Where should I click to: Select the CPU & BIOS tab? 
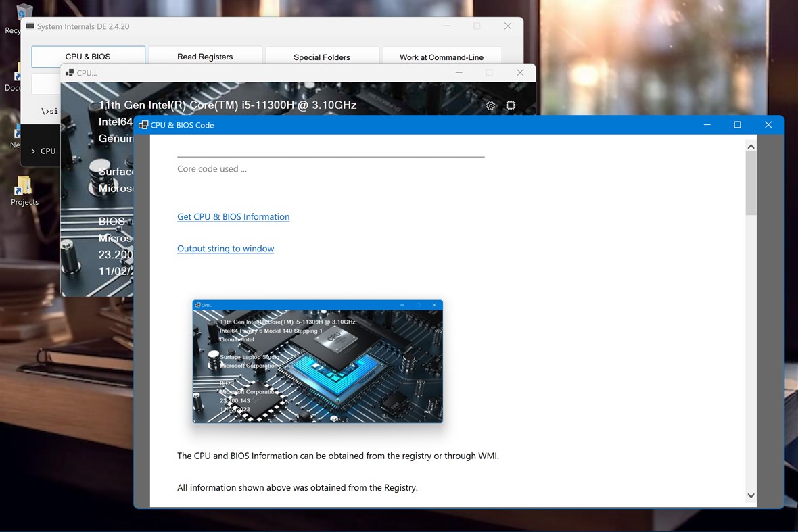coord(88,56)
